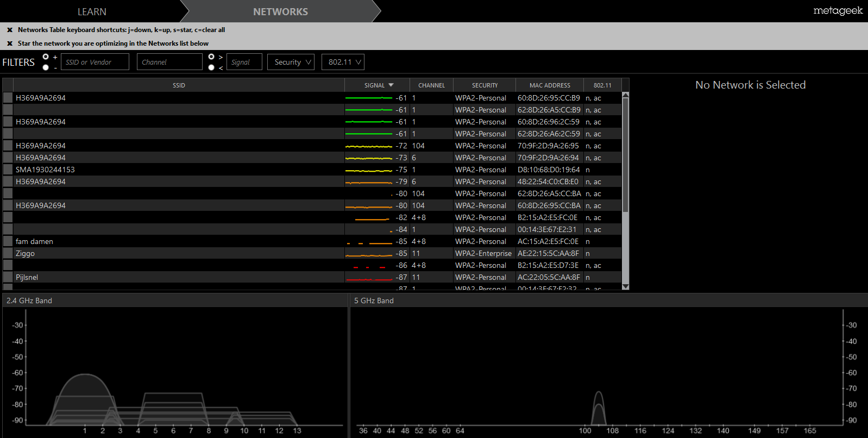Click scrollbar up arrow in networks table
Image resolution: width=868 pixels, height=438 pixels.
tap(625, 95)
